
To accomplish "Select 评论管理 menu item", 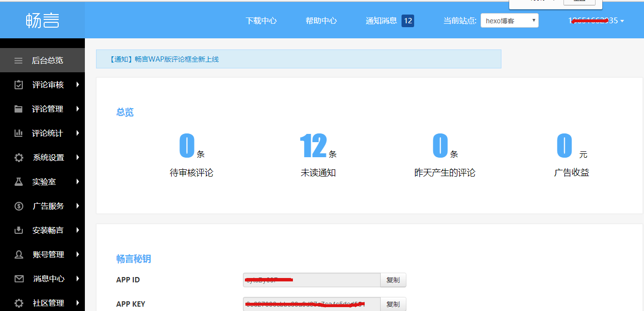I will click(x=42, y=109).
